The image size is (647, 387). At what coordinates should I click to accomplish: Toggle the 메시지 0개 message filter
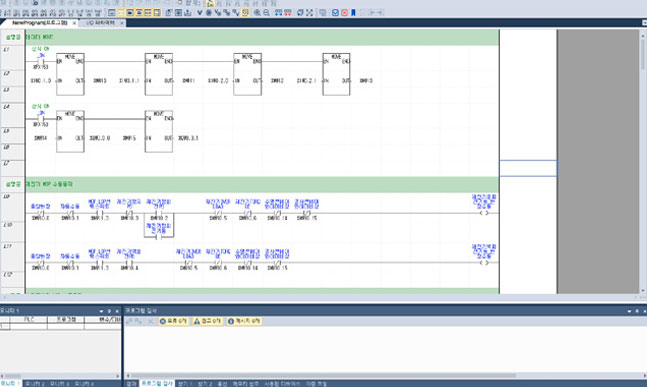pyautogui.click(x=244, y=321)
